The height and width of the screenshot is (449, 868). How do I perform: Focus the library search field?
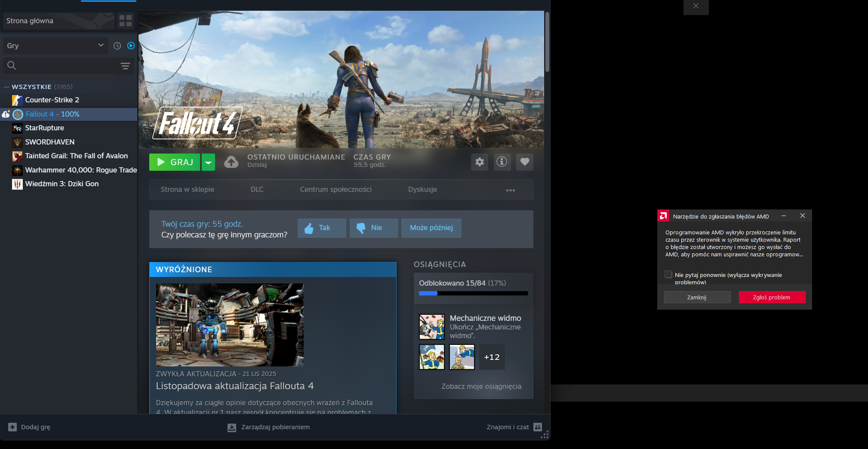(x=68, y=66)
